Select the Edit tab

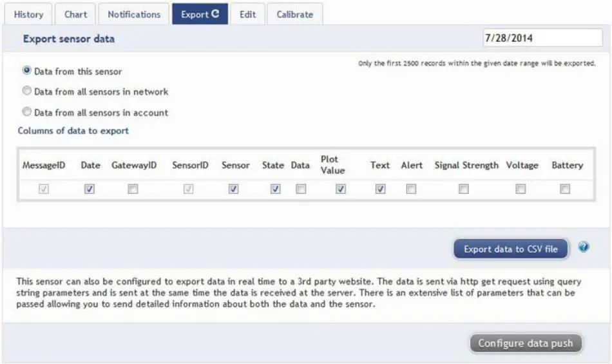[247, 14]
